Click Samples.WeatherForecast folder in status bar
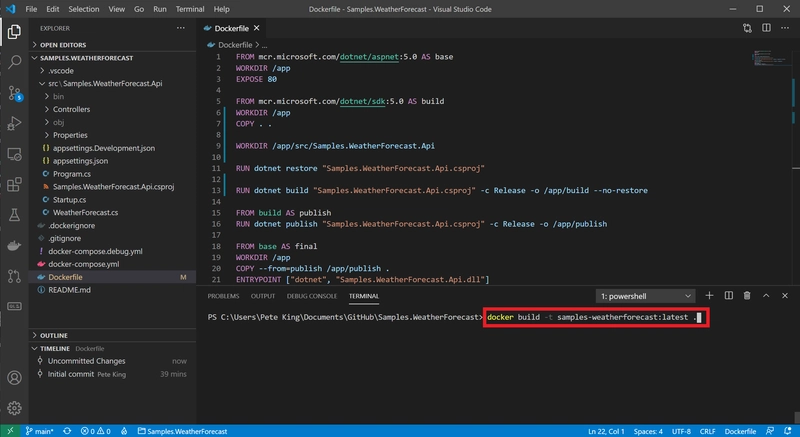 183,431
